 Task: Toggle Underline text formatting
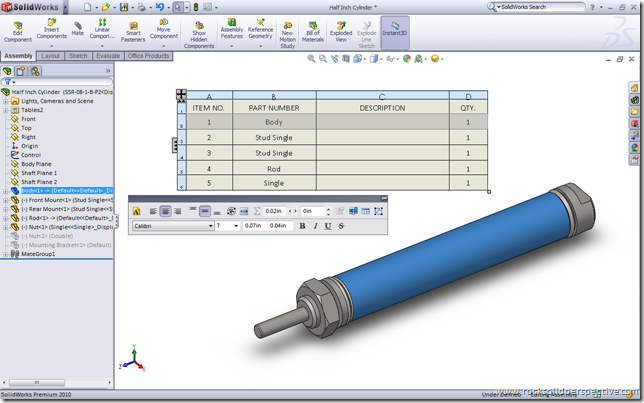[x=328, y=226]
